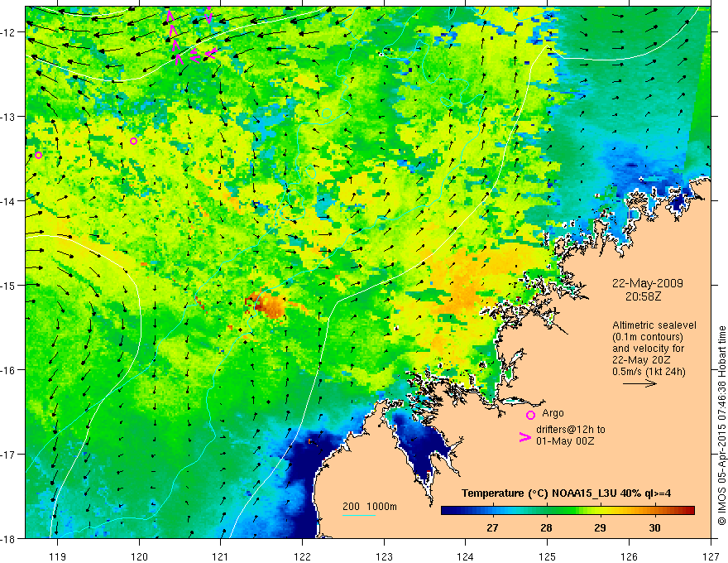Click the latitude axis label '-15'

click(x=9, y=286)
